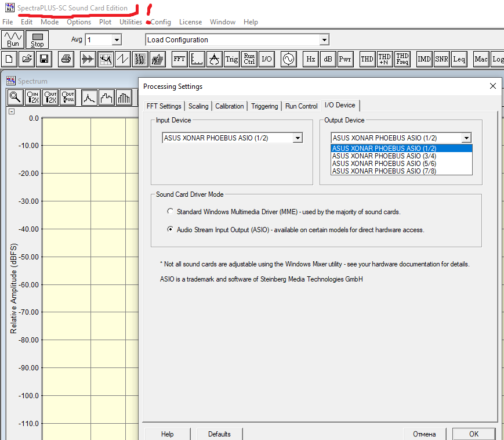Create a new file from the toolbar

[x=9, y=59]
